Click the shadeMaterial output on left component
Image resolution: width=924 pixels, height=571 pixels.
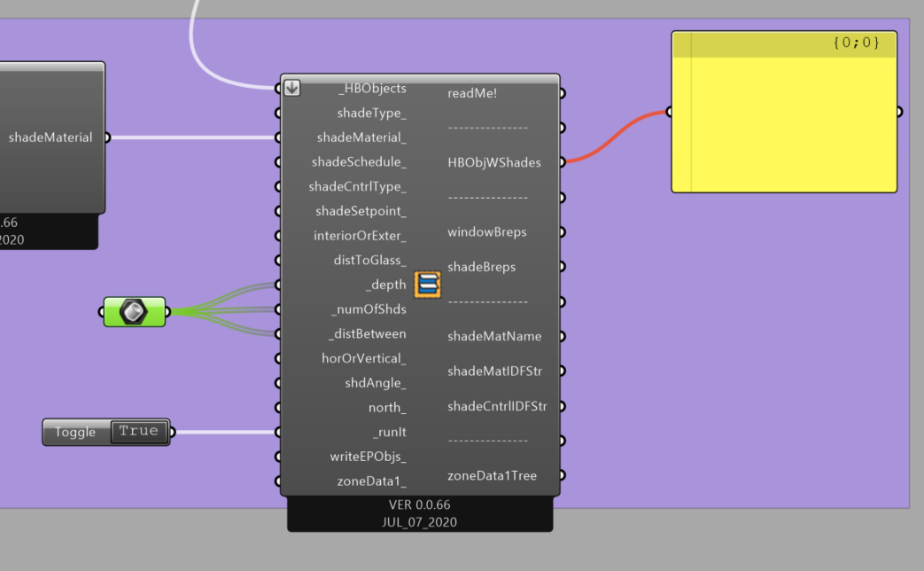50,137
